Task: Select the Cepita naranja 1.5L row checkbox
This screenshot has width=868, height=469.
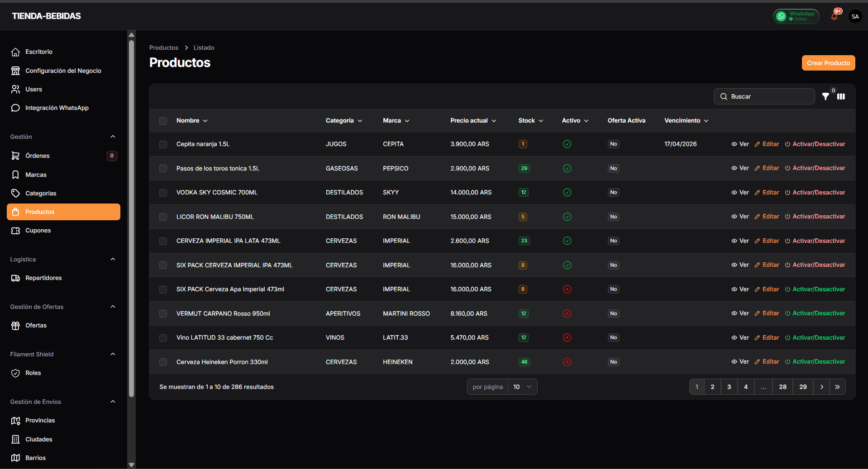Action: point(163,144)
